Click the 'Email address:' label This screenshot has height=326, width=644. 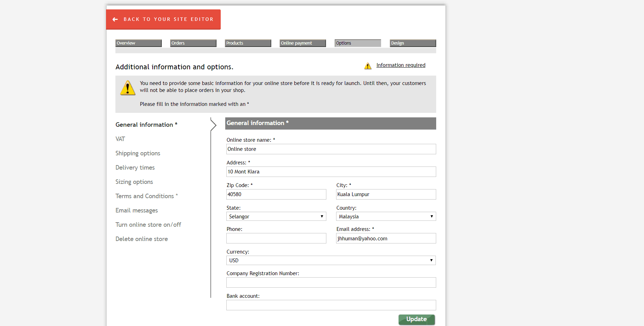pos(355,229)
